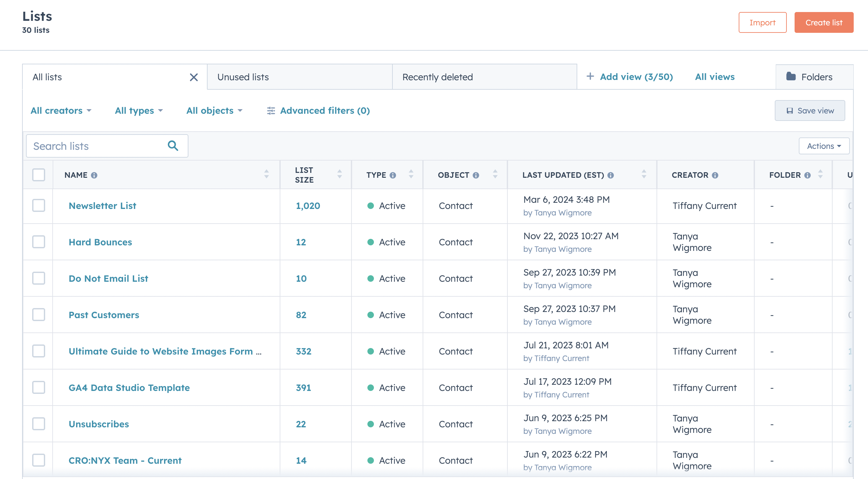Click info icon next to NAME header

tap(94, 175)
